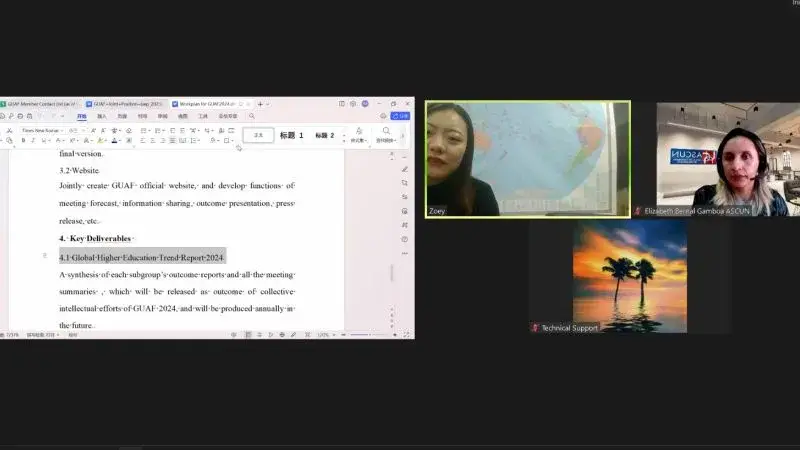Click the blue share button
This screenshot has height=450, width=800.
[400, 116]
